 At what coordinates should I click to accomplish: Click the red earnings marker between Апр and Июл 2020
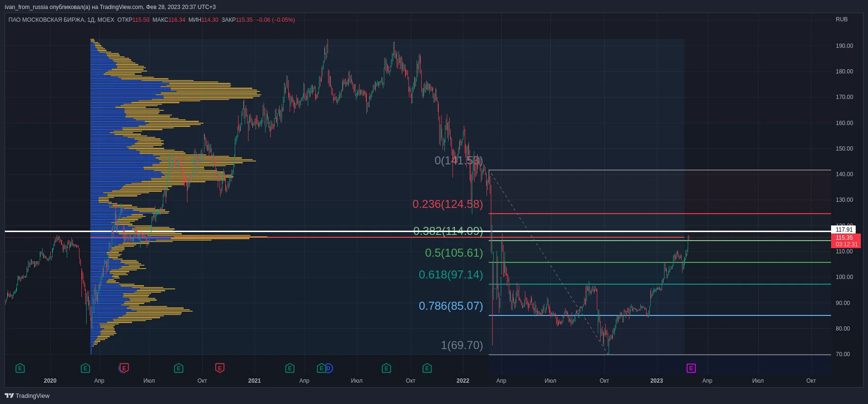coord(124,368)
